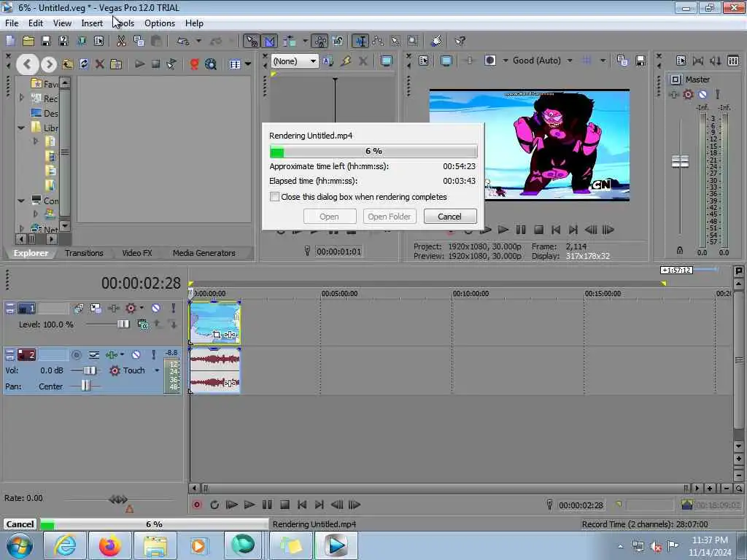Open the Touch automation mode dropdown
Viewport: 747px width, 560px height.
[157, 370]
